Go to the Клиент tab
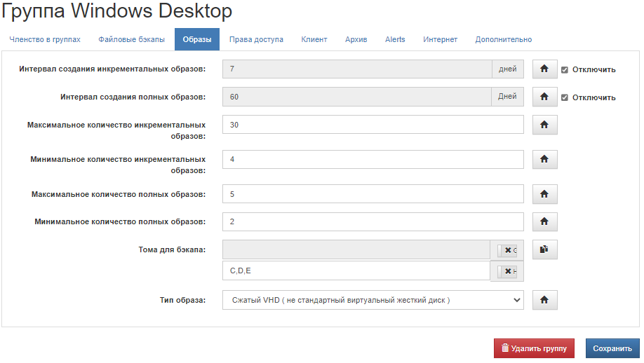Screen dimensions: 644x363 (314, 39)
